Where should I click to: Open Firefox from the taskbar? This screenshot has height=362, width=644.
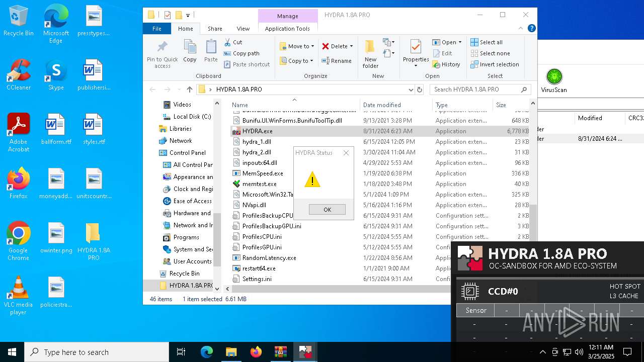click(256, 352)
